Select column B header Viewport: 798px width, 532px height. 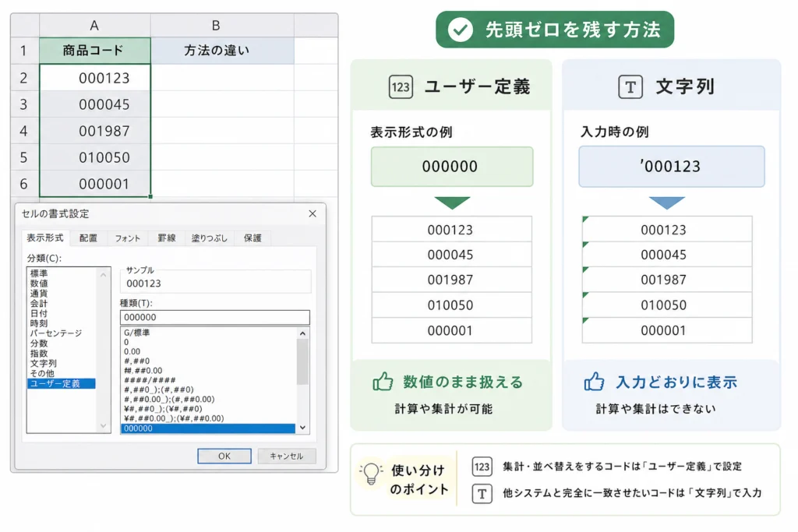pyautogui.click(x=222, y=26)
